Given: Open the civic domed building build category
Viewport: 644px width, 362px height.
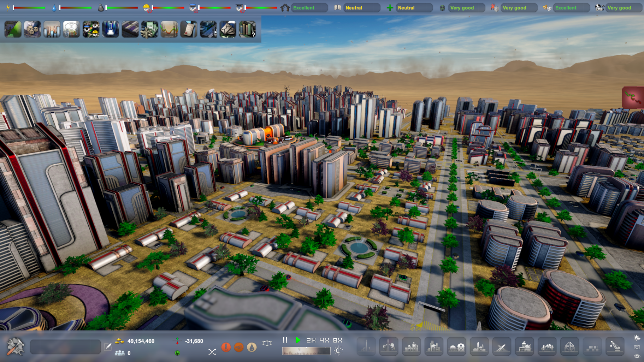Looking at the screenshot, I should [x=524, y=346].
